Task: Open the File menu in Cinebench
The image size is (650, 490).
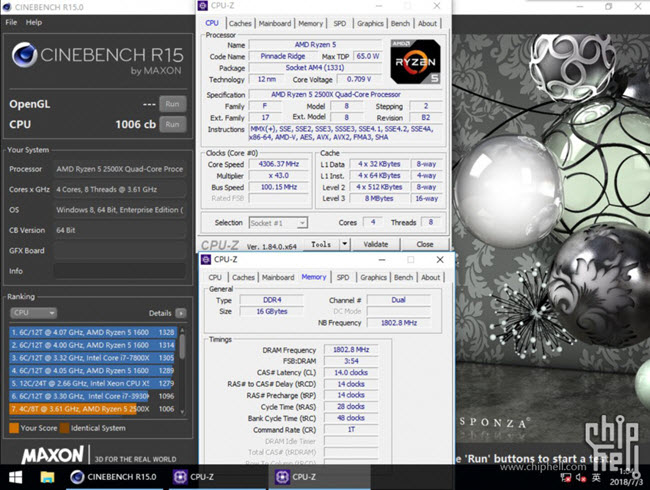Action: pos(11,22)
